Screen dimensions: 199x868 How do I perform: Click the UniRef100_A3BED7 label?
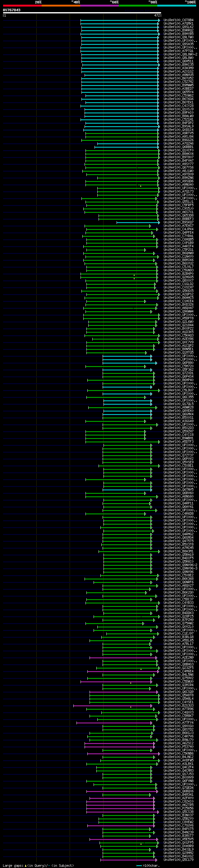click(178, 88)
